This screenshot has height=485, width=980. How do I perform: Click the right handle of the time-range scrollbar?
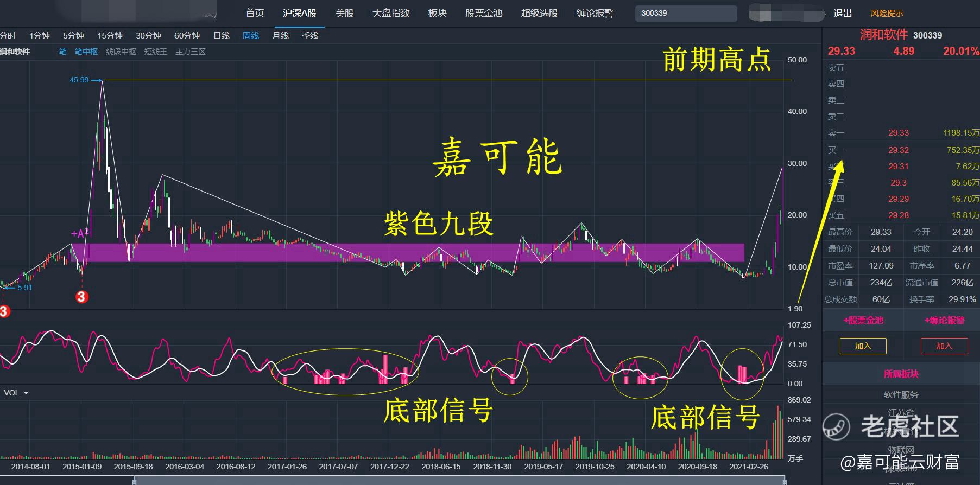785,481
